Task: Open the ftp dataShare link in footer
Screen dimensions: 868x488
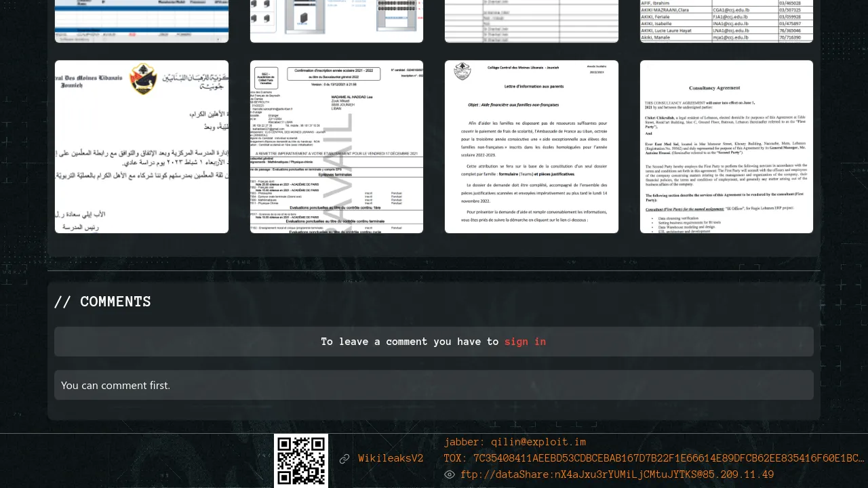Action: pyautogui.click(x=617, y=474)
